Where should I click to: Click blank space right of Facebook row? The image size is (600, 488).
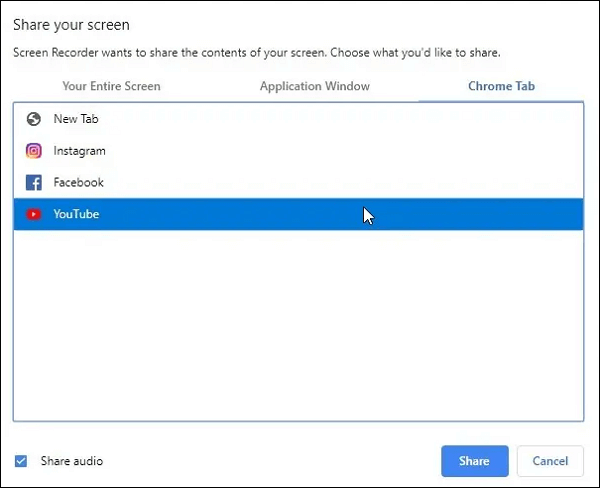pyautogui.click(x=400, y=183)
